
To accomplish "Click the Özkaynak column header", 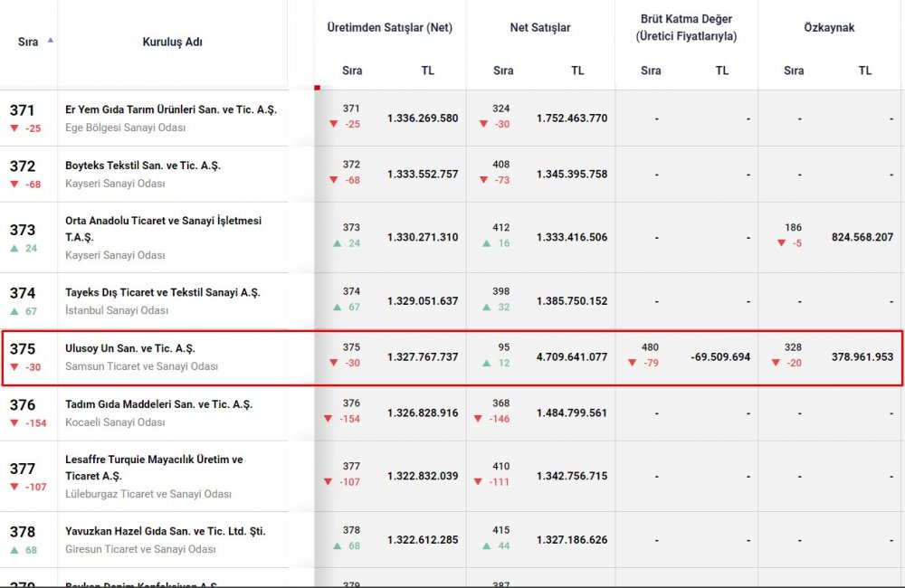I will pos(829,27).
